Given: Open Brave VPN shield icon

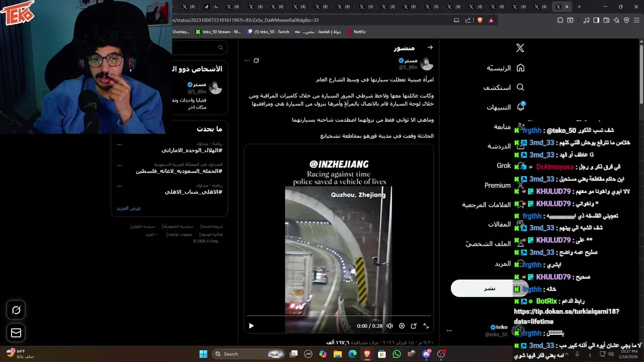Looking at the screenshot, I should point(626,20).
